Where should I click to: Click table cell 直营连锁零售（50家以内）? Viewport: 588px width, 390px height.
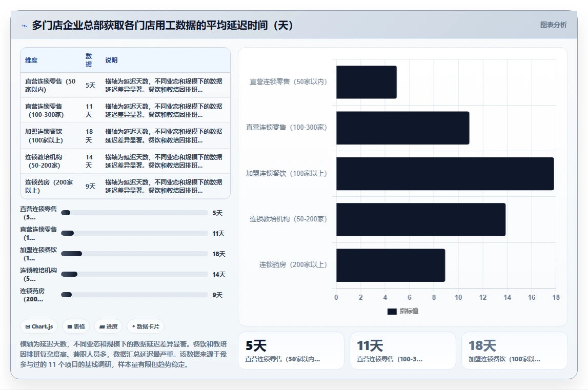pos(51,86)
